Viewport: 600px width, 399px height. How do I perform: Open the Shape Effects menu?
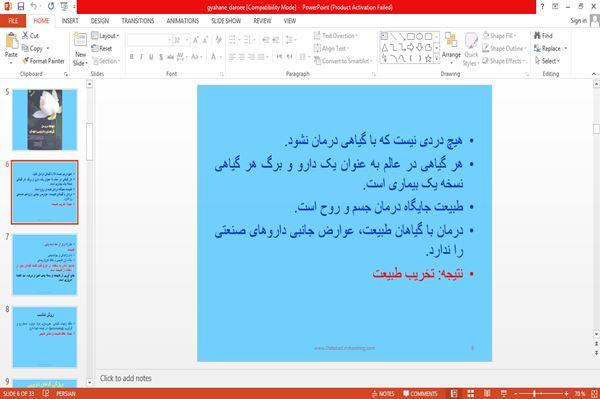[x=504, y=61]
